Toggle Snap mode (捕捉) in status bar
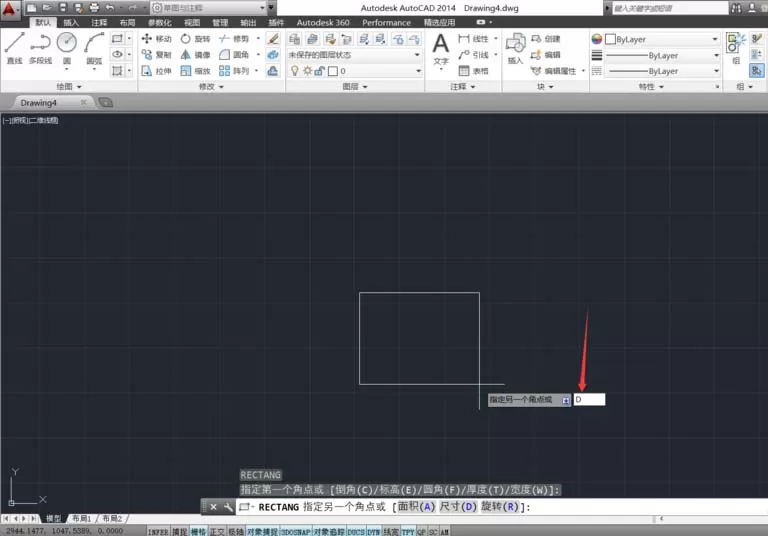Viewport: 768px width, 536px height. (x=180, y=532)
